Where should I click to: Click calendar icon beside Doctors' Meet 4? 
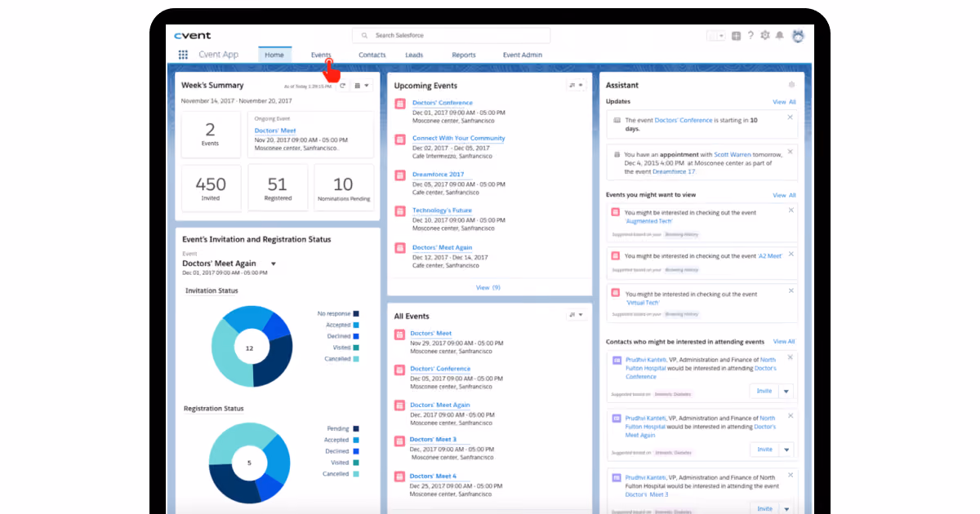tap(399, 477)
